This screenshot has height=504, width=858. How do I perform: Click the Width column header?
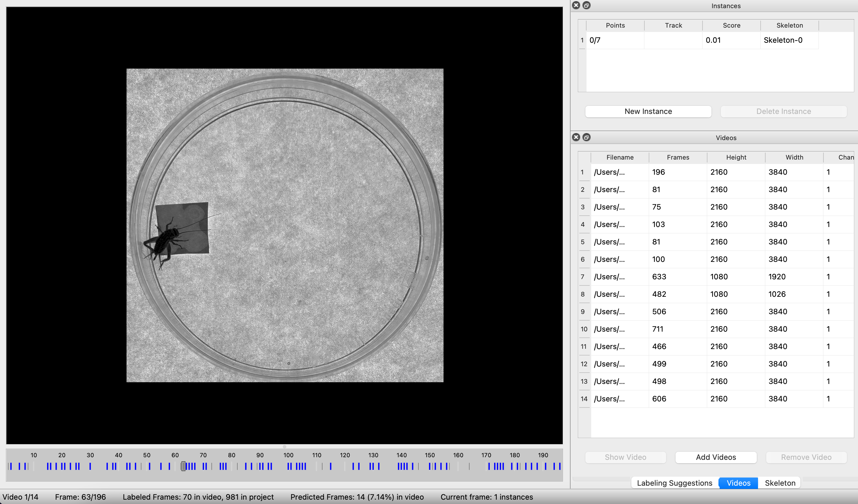tap(794, 157)
